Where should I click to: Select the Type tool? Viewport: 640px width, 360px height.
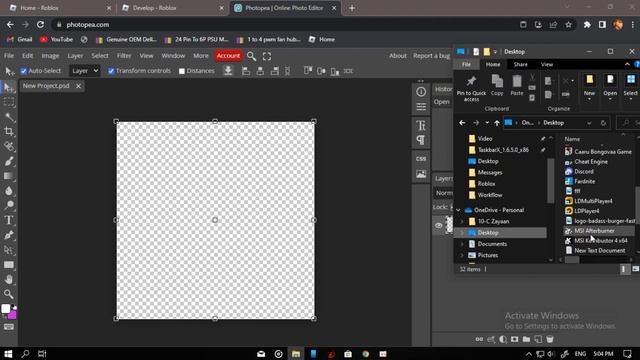pyautogui.click(x=9, y=220)
